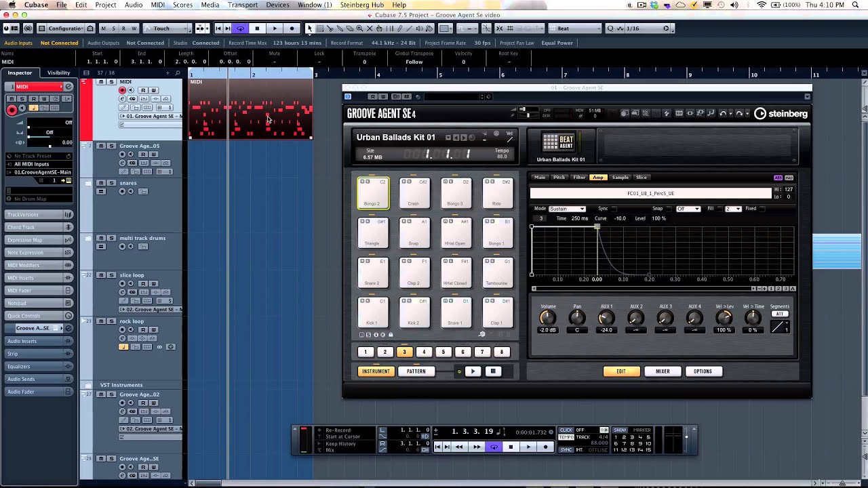This screenshot has width=868, height=488.
Task: Open the Touch automation mode dropdown
Action: pos(166,28)
